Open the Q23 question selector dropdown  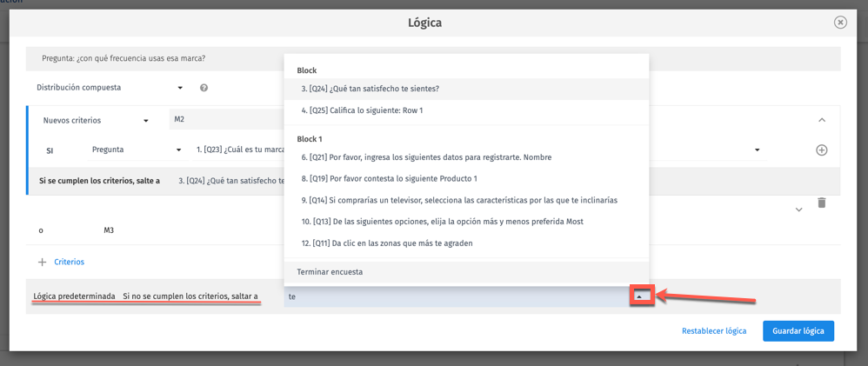(x=238, y=150)
